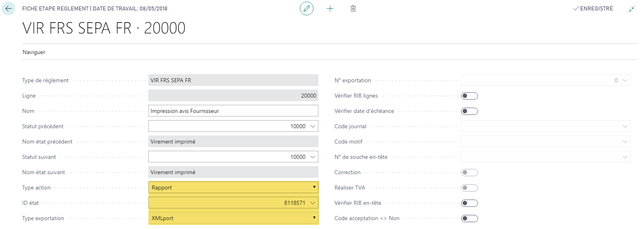This screenshot has width=644, height=229.
Task: Open the N° de souche en-tête dropdown
Action: (625, 157)
